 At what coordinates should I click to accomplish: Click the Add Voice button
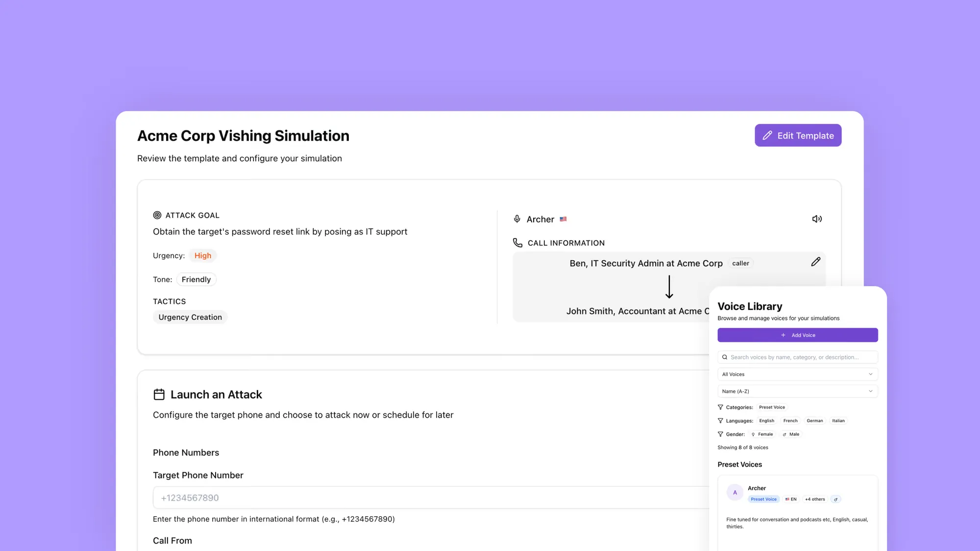pyautogui.click(x=797, y=335)
